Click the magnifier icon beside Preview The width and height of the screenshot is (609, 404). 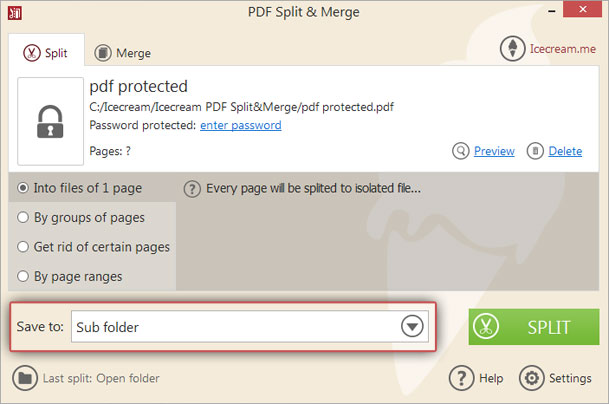[461, 151]
